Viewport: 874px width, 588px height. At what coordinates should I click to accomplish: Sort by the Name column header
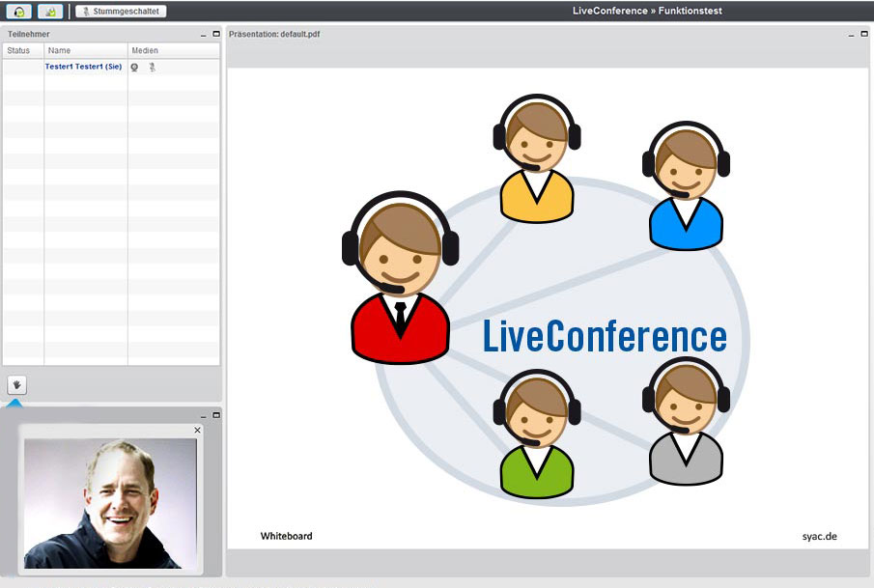(86, 50)
